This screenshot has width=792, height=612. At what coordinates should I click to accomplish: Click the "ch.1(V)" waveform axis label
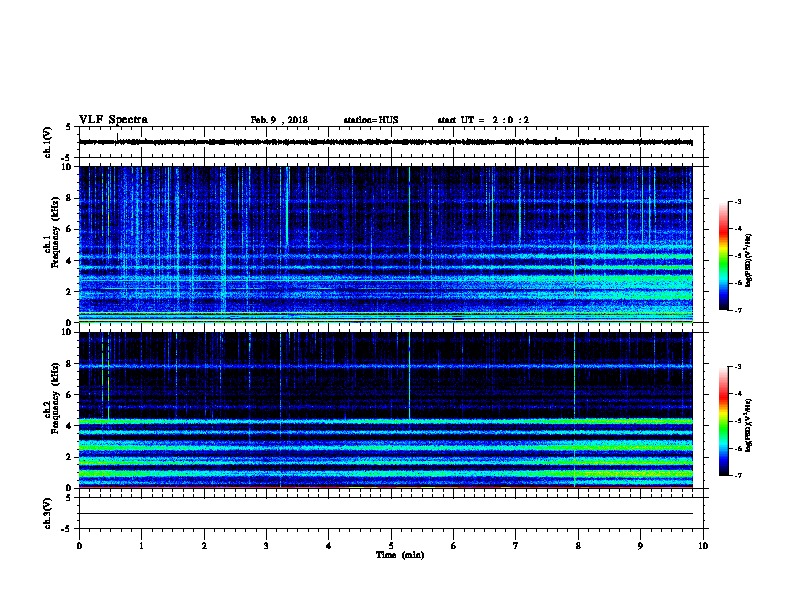click(x=48, y=142)
